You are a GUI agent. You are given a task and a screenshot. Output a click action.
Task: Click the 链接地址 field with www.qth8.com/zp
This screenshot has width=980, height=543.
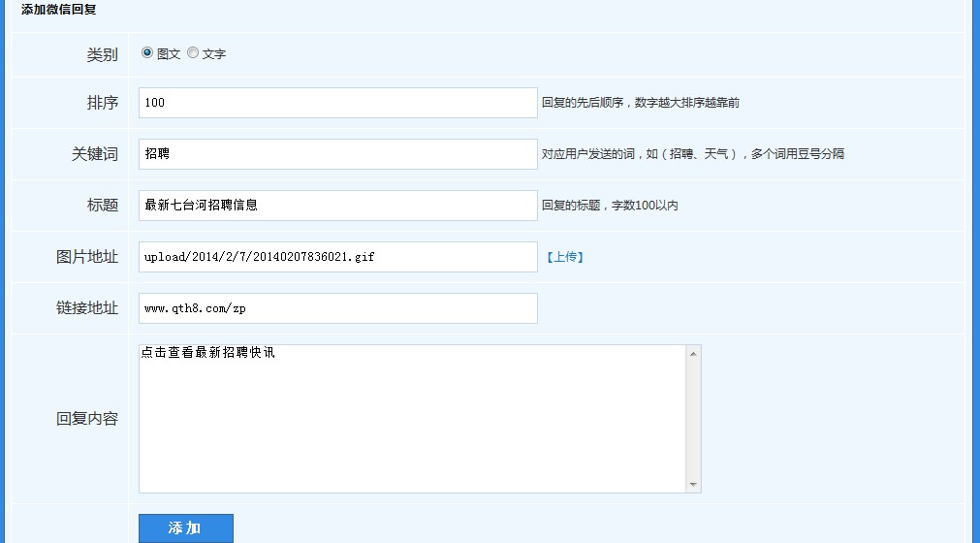(337, 308)
